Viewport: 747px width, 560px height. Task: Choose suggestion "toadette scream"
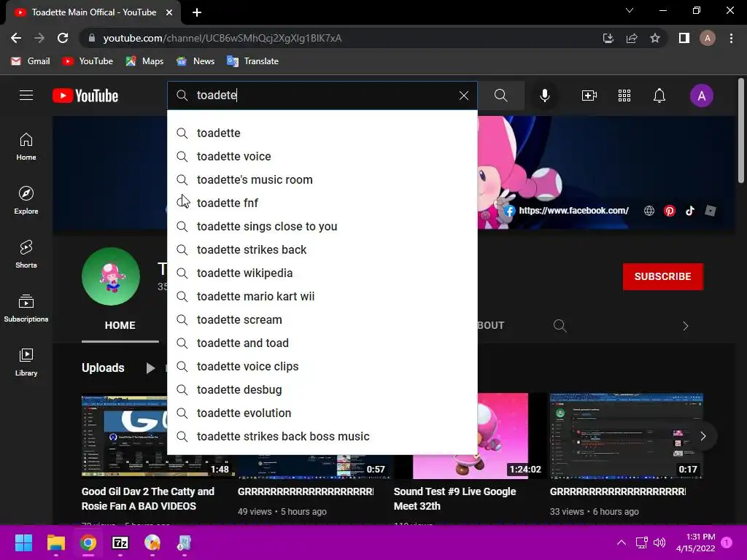point(322,319)
